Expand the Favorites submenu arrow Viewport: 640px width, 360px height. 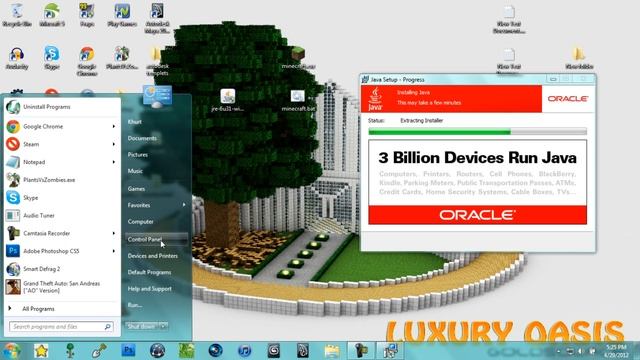(184, 205)
